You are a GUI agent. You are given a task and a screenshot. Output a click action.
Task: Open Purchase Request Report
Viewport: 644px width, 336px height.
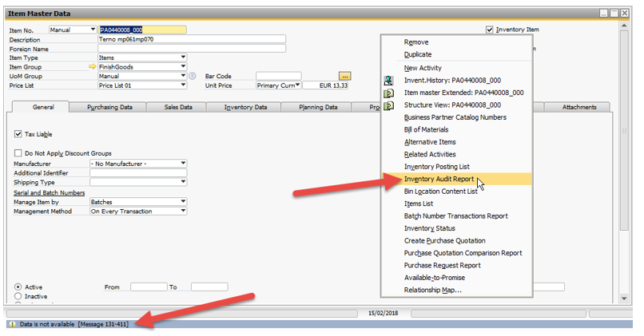[442, 265]
